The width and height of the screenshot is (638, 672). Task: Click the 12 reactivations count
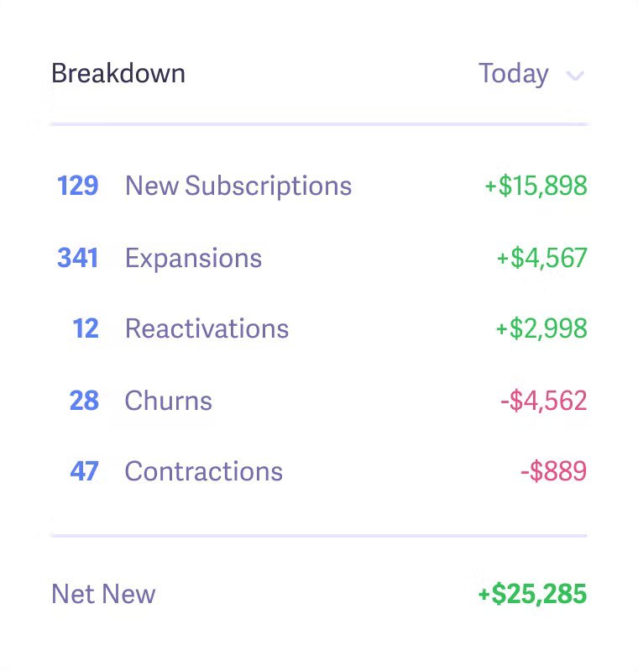(86, 328)
